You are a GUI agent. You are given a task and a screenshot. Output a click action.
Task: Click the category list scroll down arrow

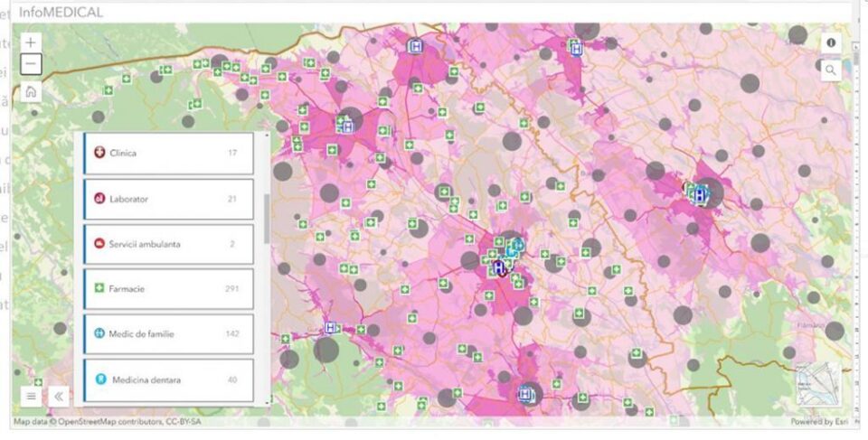[x=267, y=402]
